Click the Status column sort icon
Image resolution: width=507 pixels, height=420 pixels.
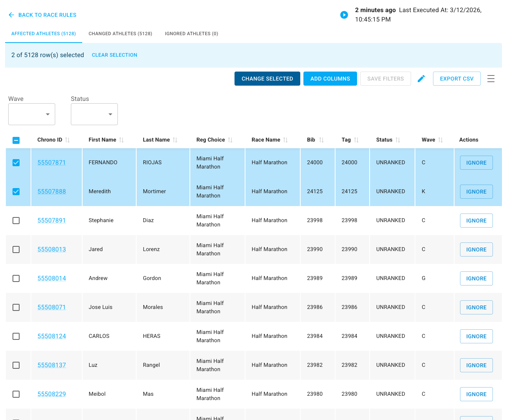(x=398, y=140)
